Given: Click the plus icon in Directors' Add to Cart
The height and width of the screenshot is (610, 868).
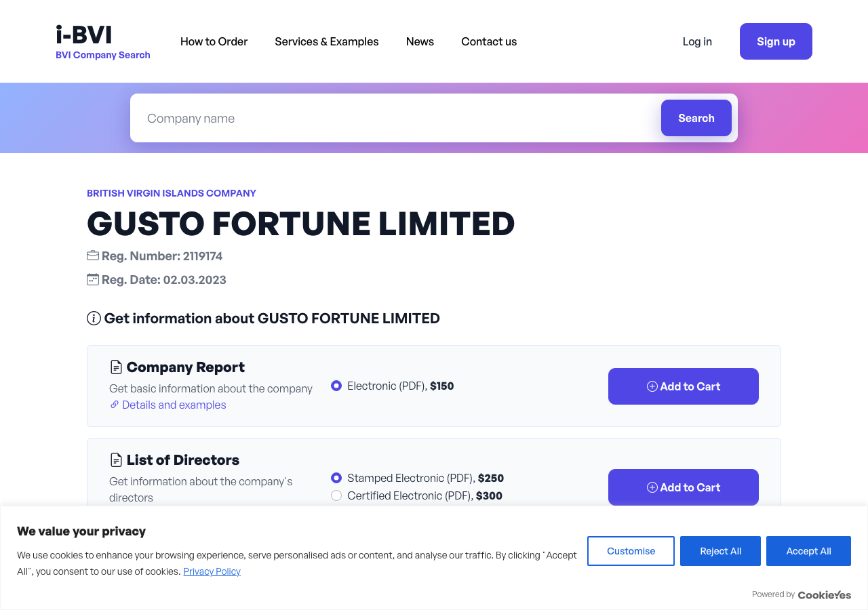Looking at the screenshot, I should tap(652, 487).
